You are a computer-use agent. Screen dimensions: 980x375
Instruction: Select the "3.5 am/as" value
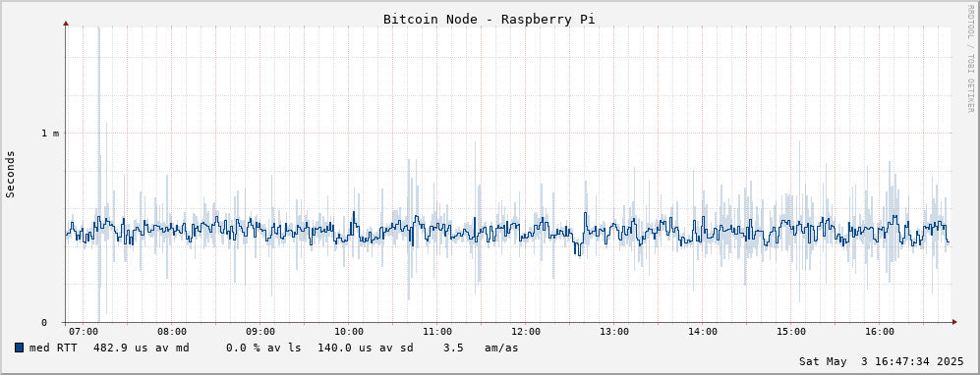pos(481,348)
